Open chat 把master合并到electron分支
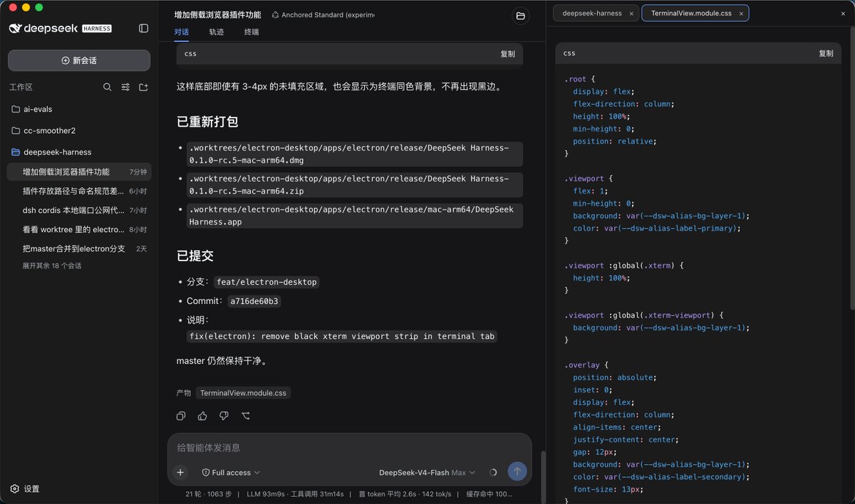 pos(79,248)
